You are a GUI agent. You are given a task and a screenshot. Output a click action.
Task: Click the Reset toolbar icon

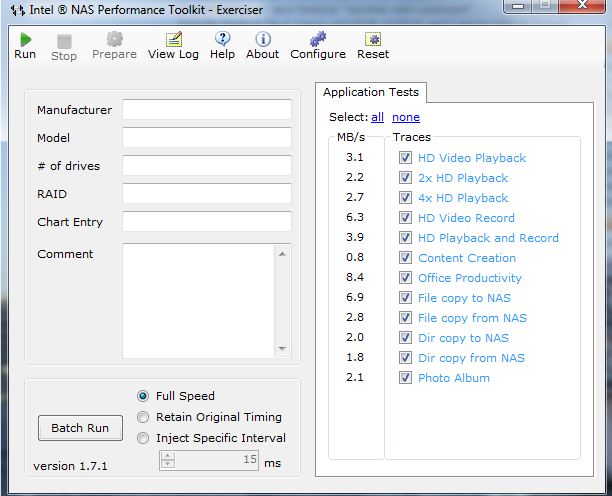pos(373,39)
